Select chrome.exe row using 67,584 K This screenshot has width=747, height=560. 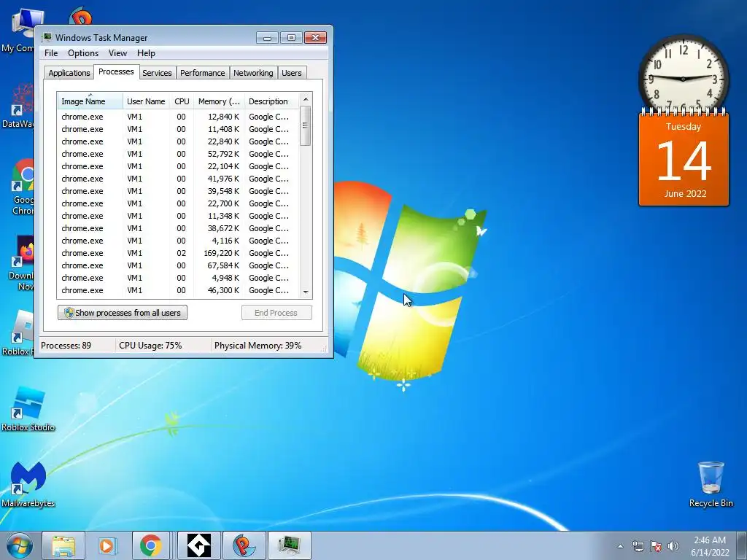point(178,265)
